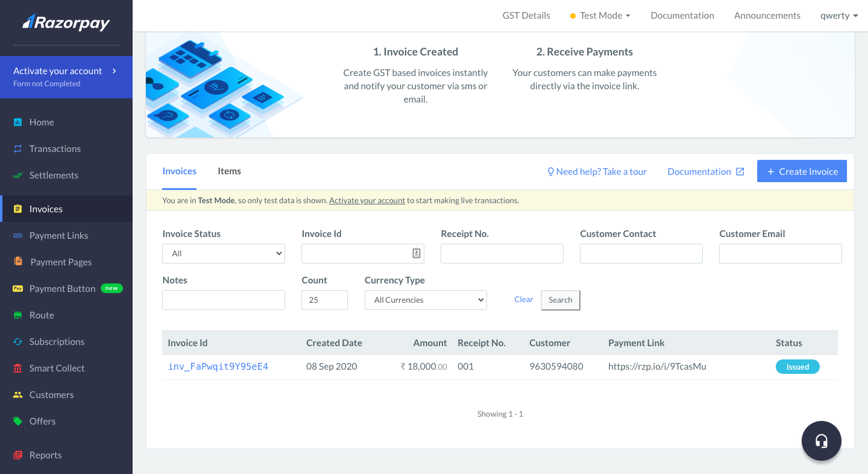The height and width of the screenshot is (474, 868).
Task: Click payment link https://rzp.io/i/9TcasMu
Action: (x=657, y=366)
